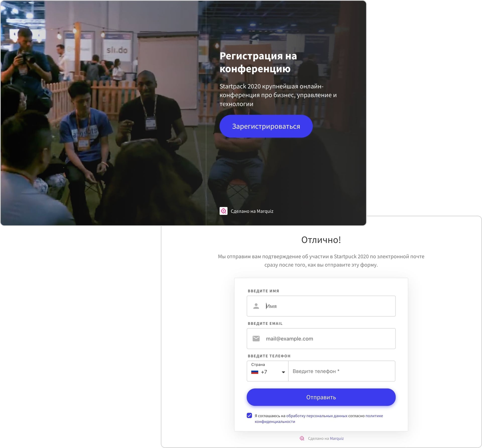Click the Marquiz logo icon on banner
Image resolution: width=482 pixels, height=448 pixels.
[223, 211]
